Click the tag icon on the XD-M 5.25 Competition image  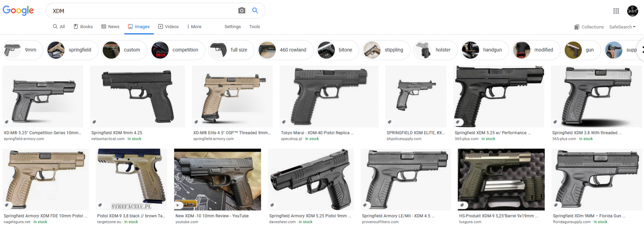pyautogui.click(x=6, y=122)
